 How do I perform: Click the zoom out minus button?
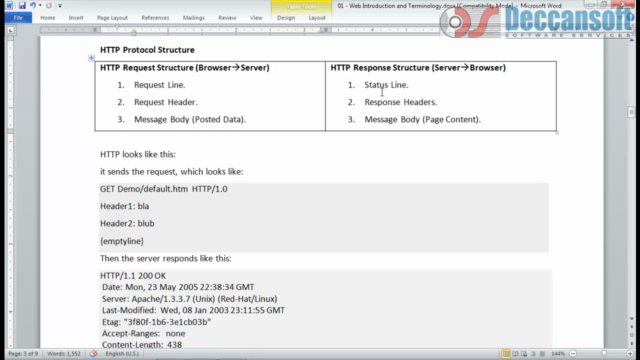573,353
